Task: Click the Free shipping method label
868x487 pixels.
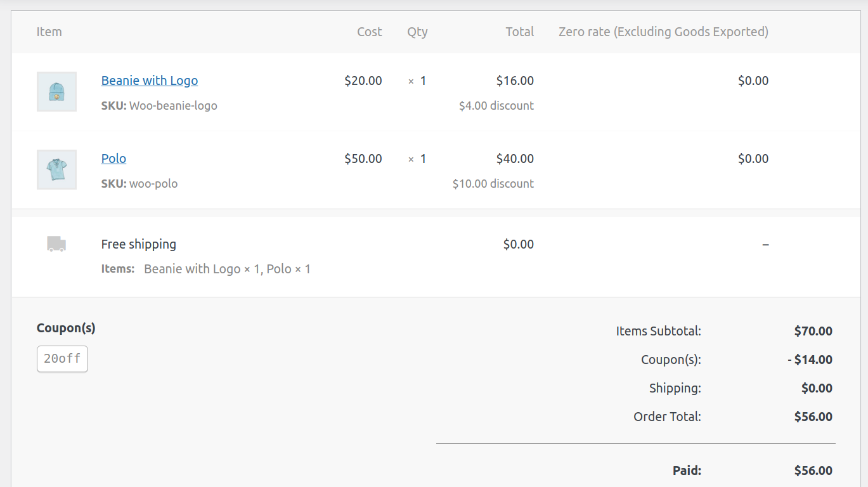Action: [139, 244]
